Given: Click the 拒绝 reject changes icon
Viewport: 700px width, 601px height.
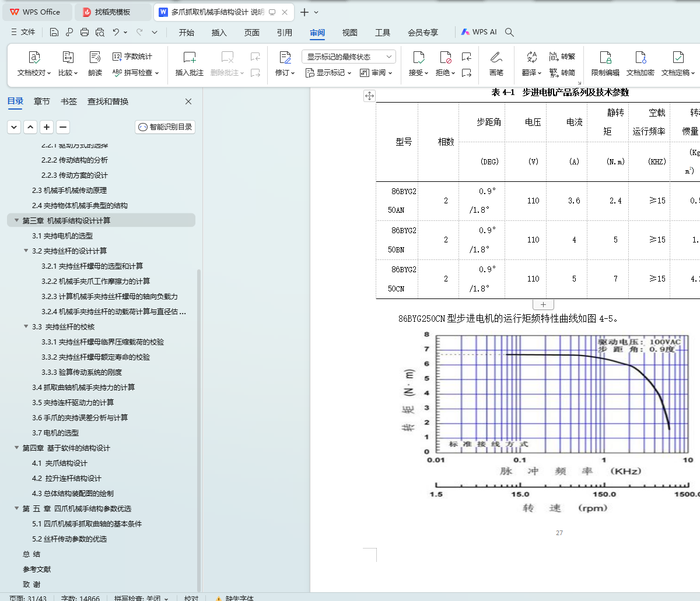Looking at the screenshot, I should pyautogui.click(x=445, y=57).
